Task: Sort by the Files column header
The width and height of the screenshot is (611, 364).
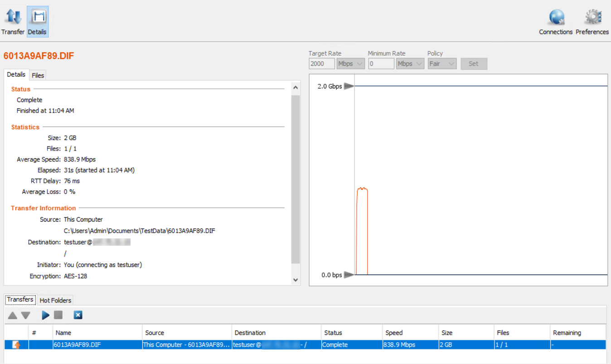Action: click(x=522, y=333)
